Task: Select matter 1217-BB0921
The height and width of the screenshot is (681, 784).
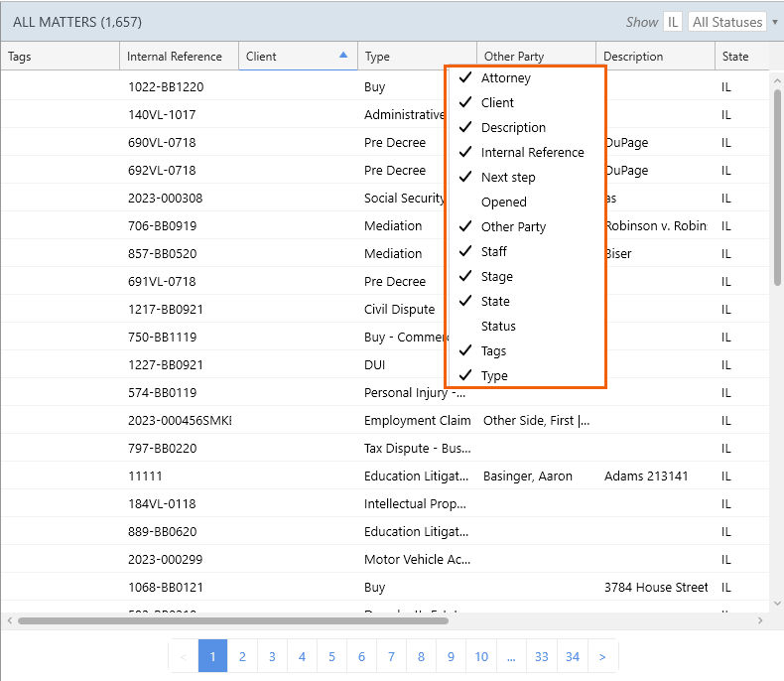Action: (x=166, y=310)
